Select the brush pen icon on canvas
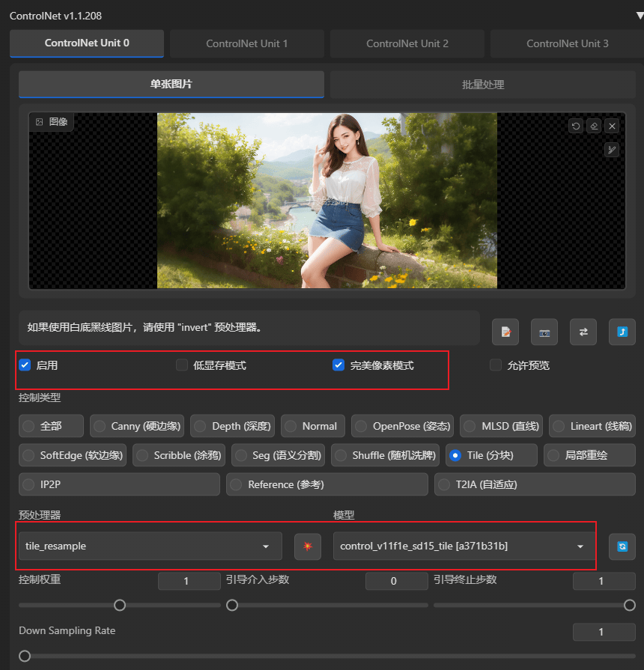 click(612, 150)
